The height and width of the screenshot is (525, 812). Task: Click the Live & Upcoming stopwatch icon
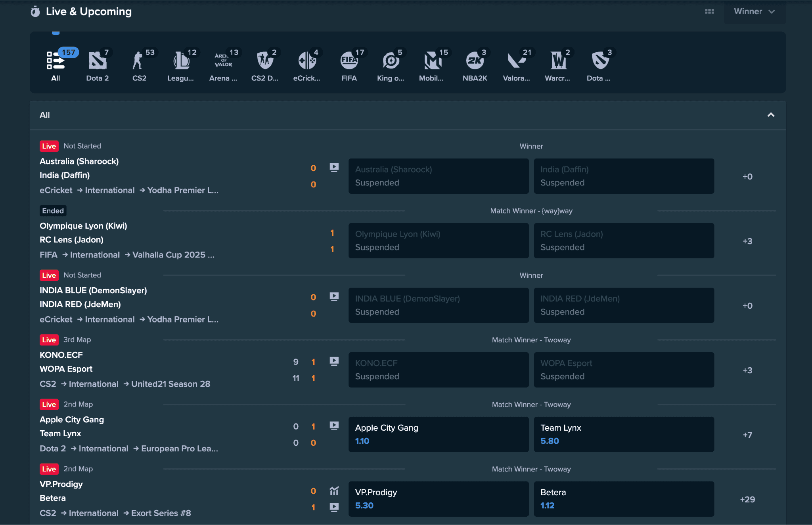pos(35,11)
